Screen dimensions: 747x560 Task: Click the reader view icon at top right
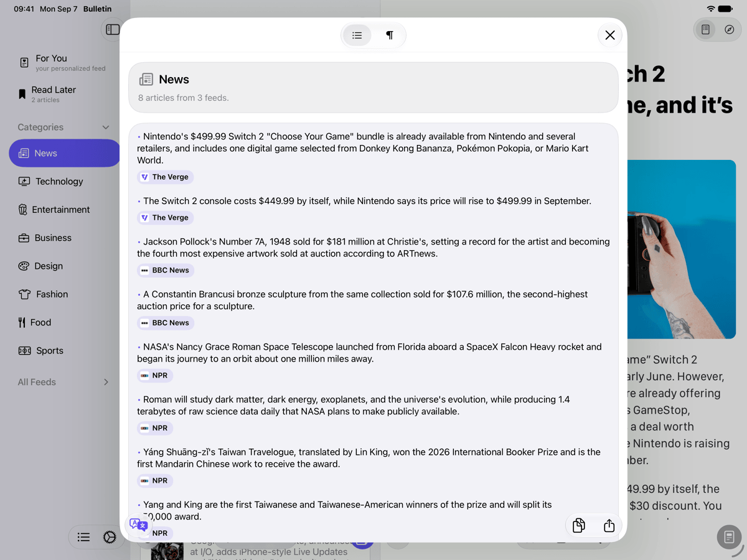705,29
